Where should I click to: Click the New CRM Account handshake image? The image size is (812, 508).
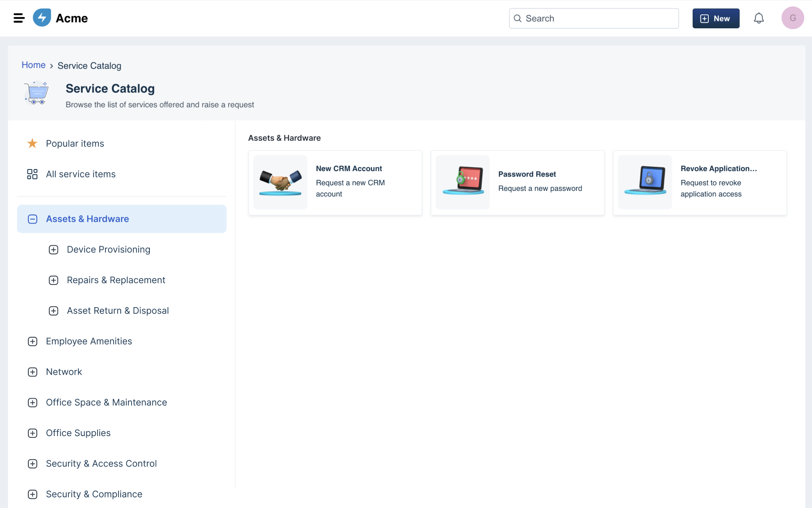click(x=280, y=182)
